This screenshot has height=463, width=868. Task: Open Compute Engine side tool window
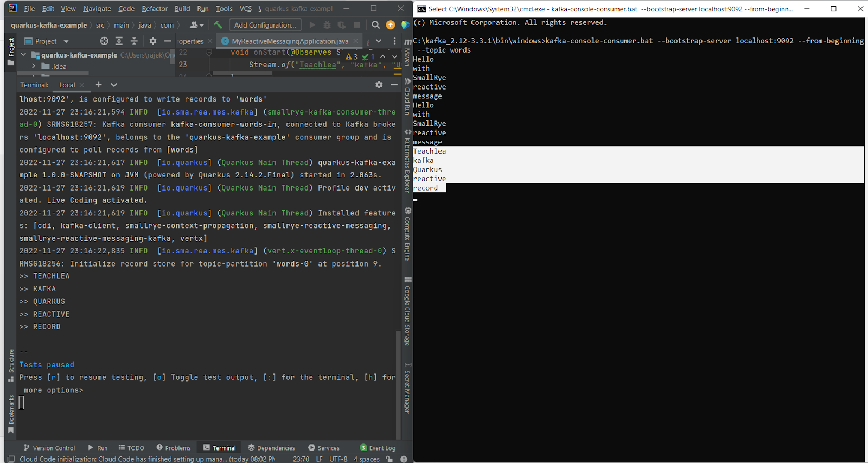click(x=407, y=234)
